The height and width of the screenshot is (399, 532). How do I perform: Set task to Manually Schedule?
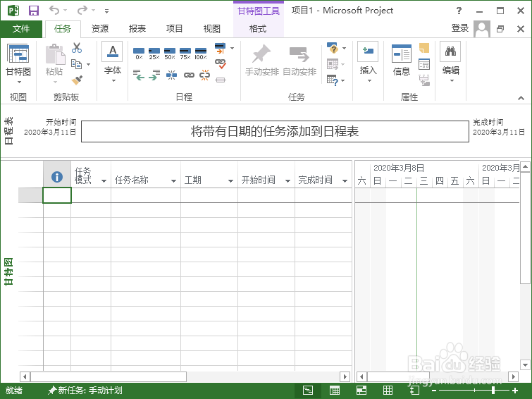tap(262, 60)
